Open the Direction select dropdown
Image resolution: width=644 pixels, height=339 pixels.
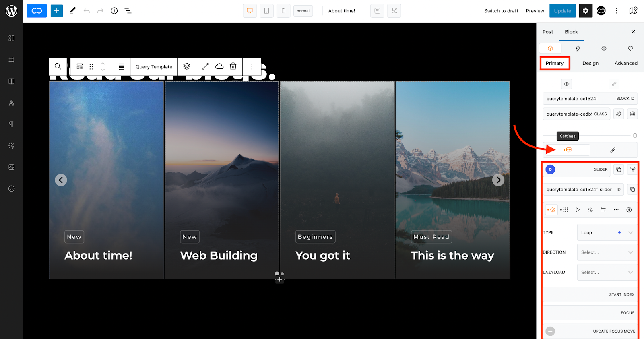pos(607,252)
